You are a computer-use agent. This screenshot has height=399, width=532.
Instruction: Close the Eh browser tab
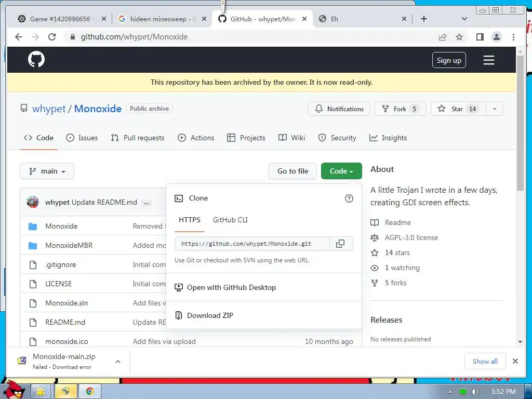[x=404, y=19]
